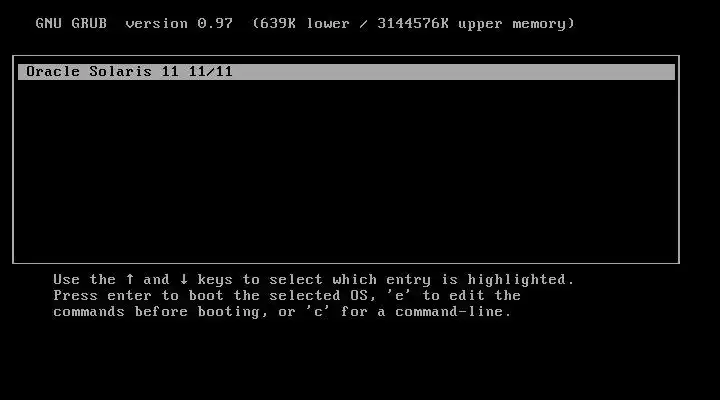Click the forward slash in the memory header

(x=363, y=23)
